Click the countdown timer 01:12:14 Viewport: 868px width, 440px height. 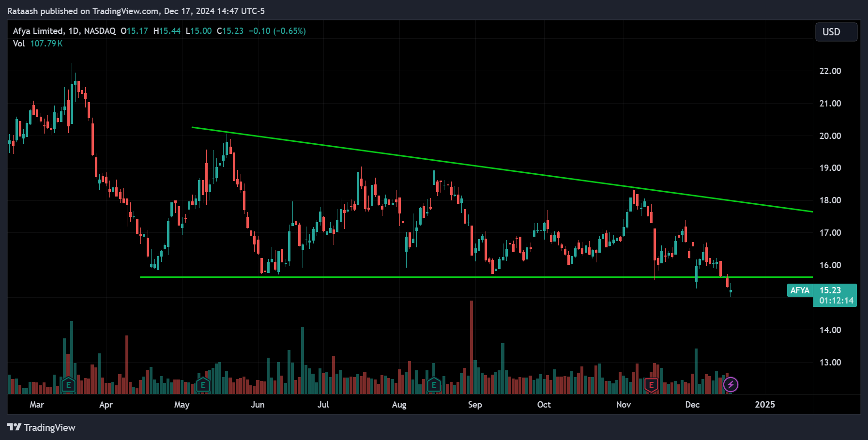coord(837,301)
